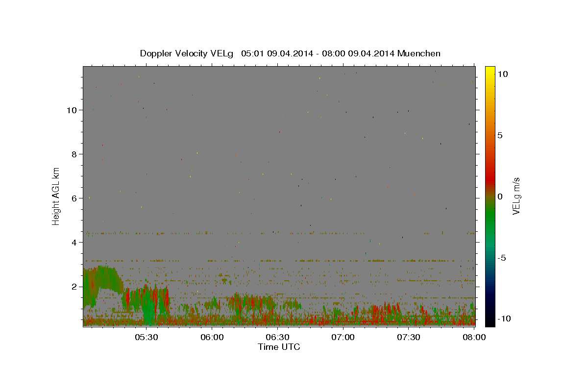
Task: Click the height tick label 10
Action: [x=72, y=110]
